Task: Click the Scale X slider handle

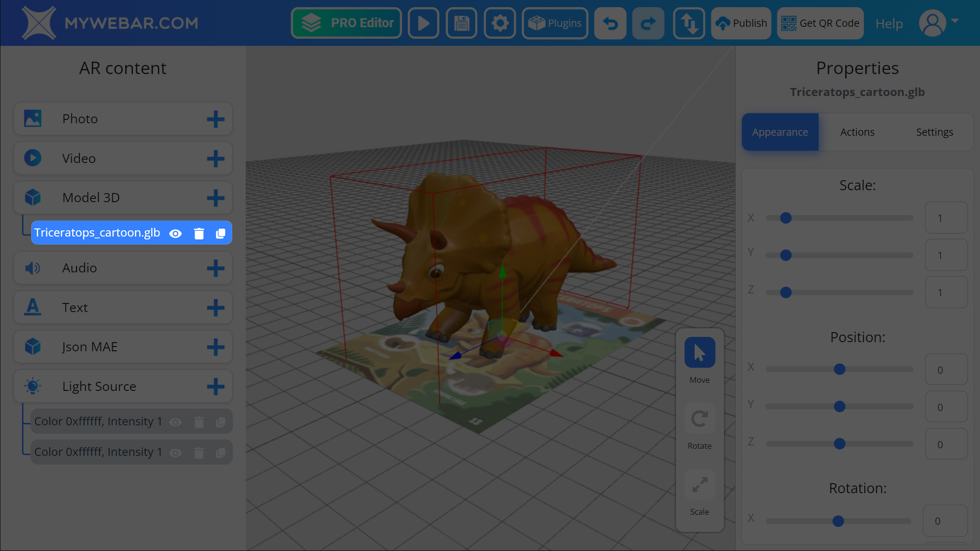Action: tap(785, 218)
